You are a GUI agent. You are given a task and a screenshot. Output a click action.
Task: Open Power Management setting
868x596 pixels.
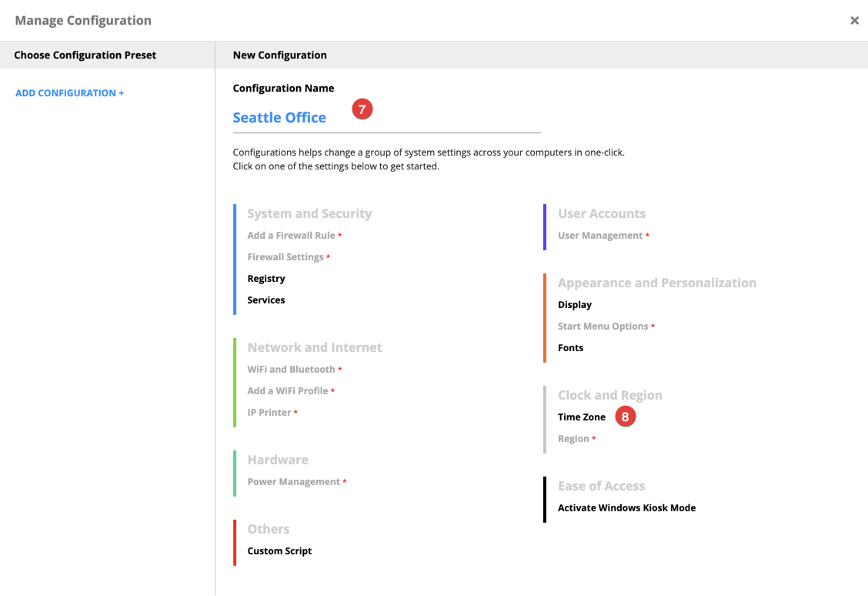294,482
